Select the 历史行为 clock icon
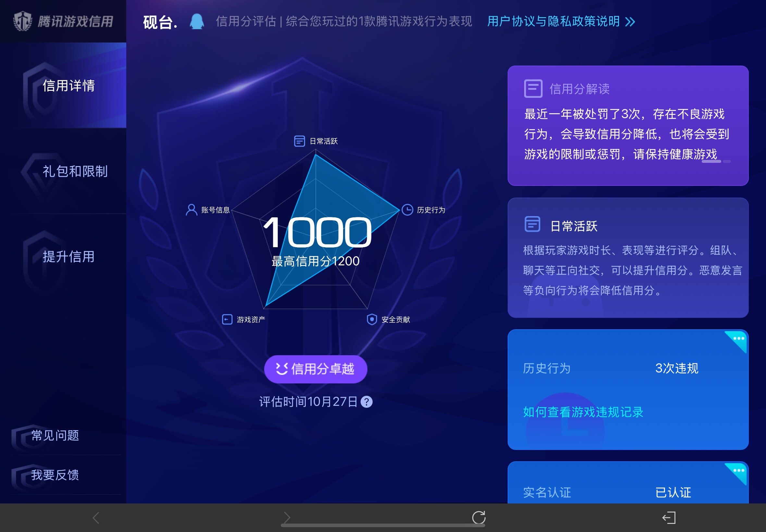 tap(407, 210)
